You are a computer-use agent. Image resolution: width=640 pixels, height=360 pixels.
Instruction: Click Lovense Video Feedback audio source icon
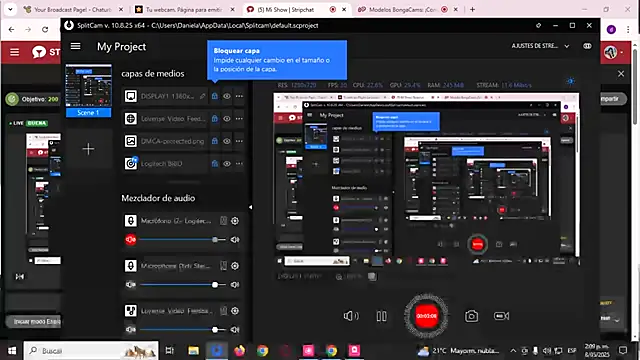point(131,311)
